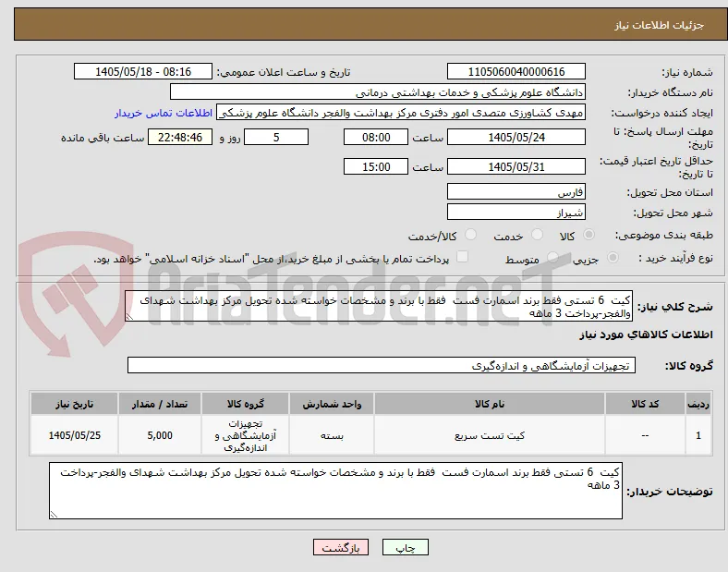
Task: Click the quantity cell 5,000
Action: coord(160,435)
